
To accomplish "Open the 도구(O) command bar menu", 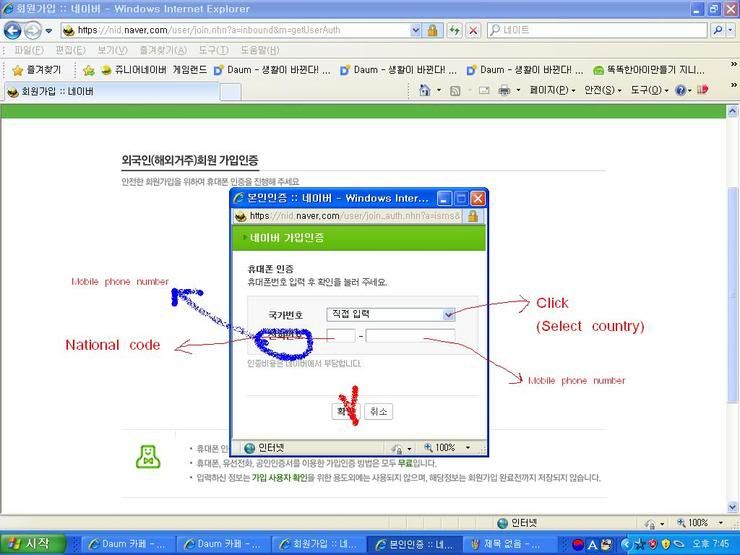I will click(x=649, y=90).
